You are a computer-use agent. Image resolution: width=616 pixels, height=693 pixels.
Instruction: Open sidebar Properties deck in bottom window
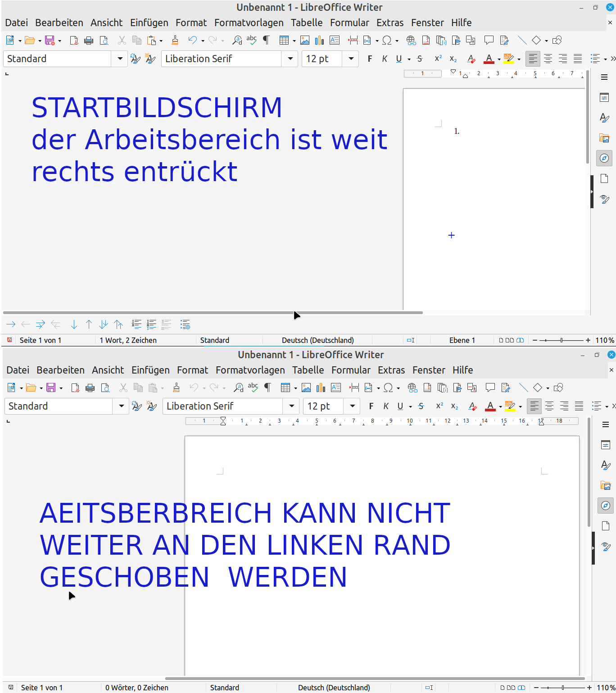pyautogui.click(x=606, y=445)
